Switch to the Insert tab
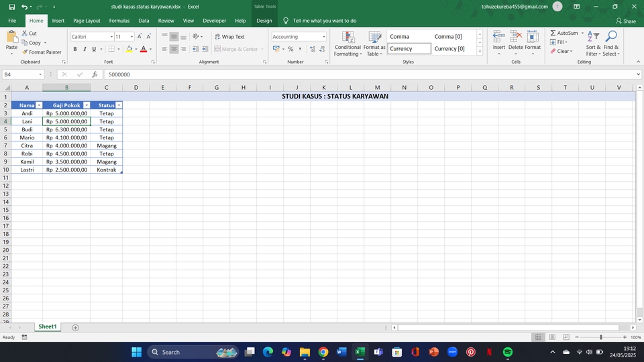Viewport: 644px width, 362px height. click(58, 21)
